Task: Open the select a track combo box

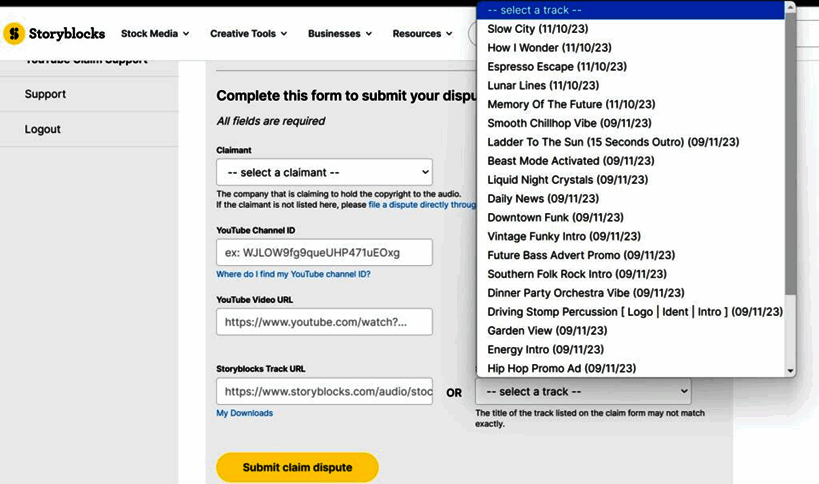Action: click(583, 392)
